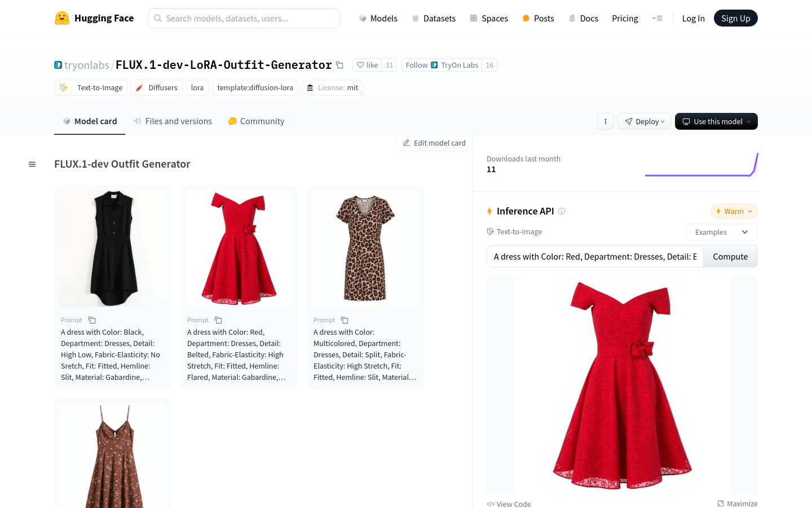This screenshot has width=812, height=508.
Task: Open the tryonlabs owner link
Action: pos(87,65)
